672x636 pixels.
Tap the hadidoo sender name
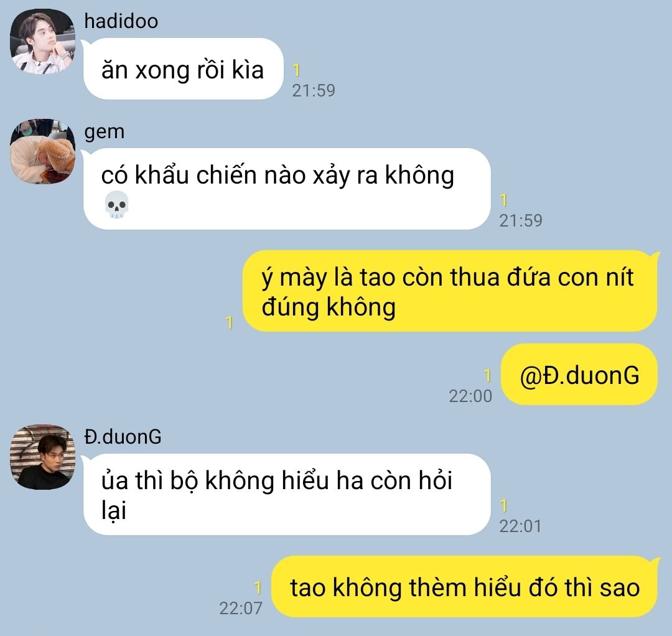[121, 21]
